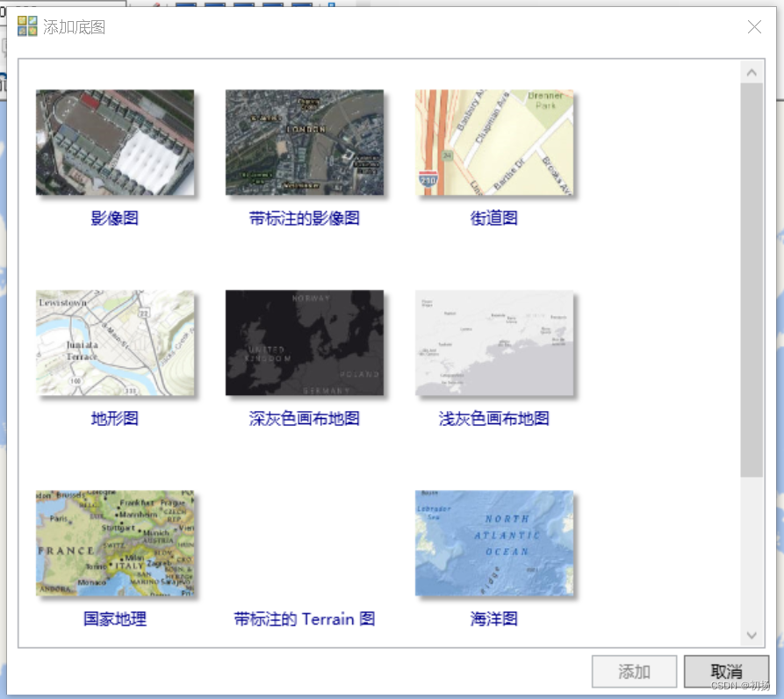Select the 海洋图 ocean basemap image
The image size is (784, 699).
click(493, 544)
